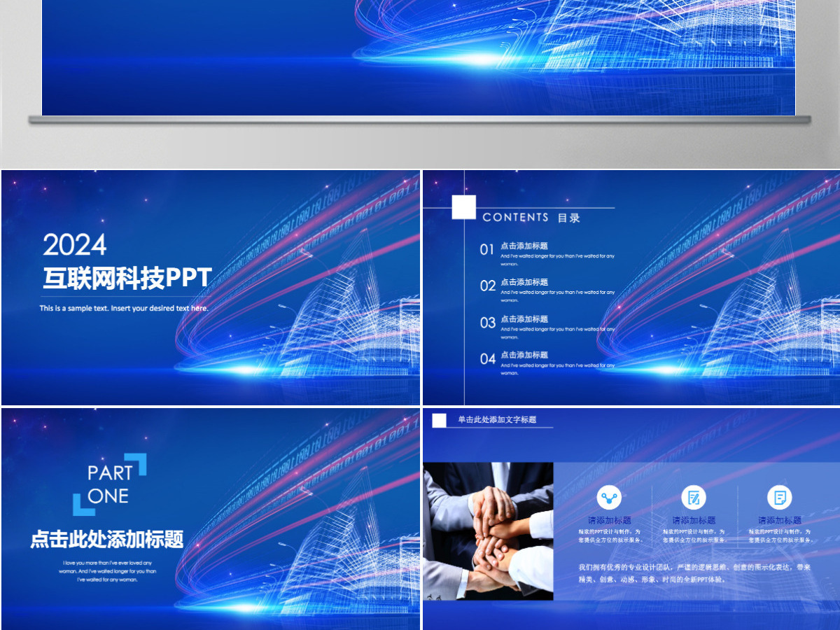Select the "I love you more than" paragraph
Viewport: 840px width, 630px height.
(107, 571)
